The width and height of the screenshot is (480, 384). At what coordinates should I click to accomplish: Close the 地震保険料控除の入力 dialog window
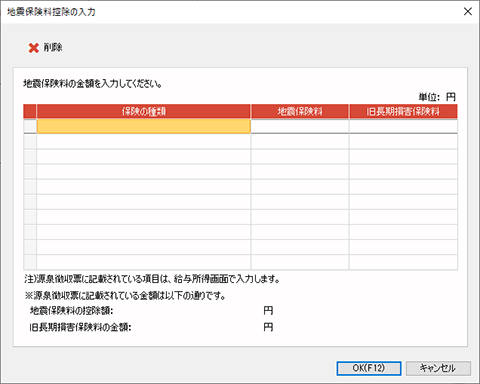[468, 12]
